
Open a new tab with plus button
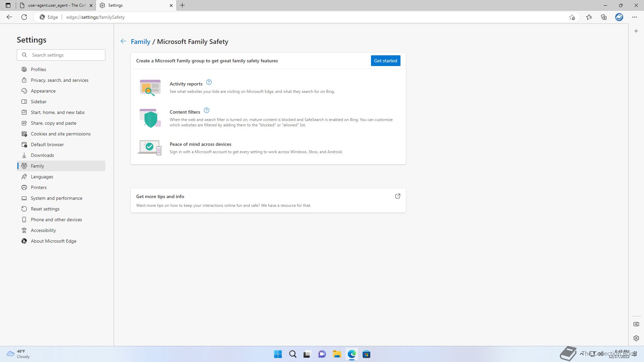point(182,5)
